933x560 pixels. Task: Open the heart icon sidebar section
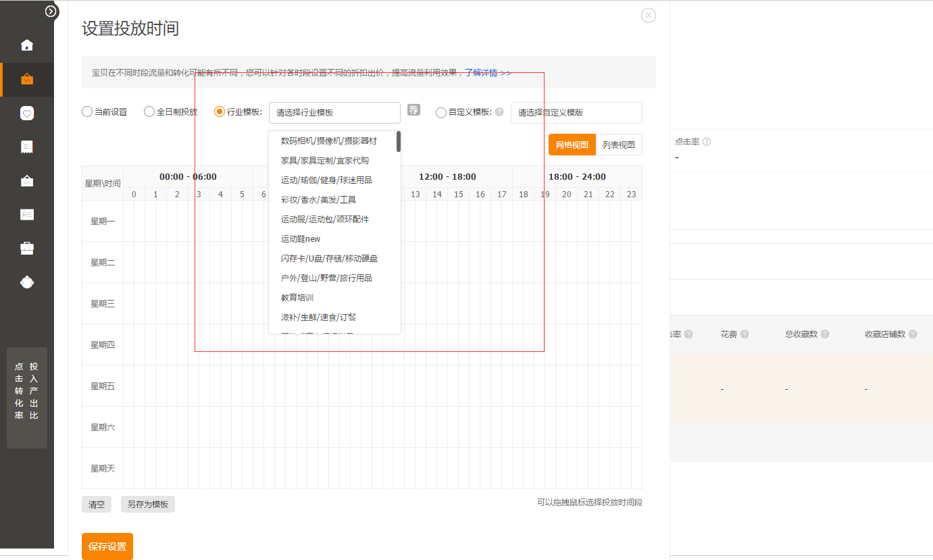[27, 113]
